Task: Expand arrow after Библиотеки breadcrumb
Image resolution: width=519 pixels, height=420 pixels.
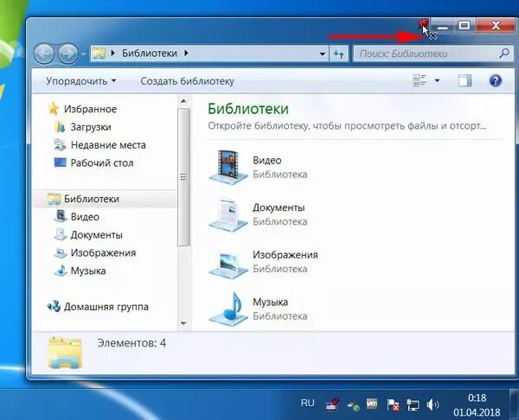Action: coord(186,53)
